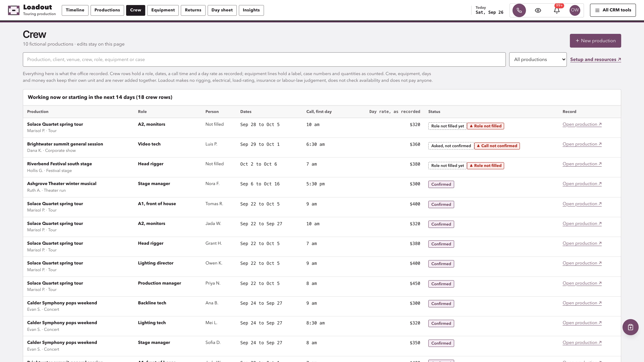Go to the Equipment tab
Screen dimensions: 644x362
point(163,10)
